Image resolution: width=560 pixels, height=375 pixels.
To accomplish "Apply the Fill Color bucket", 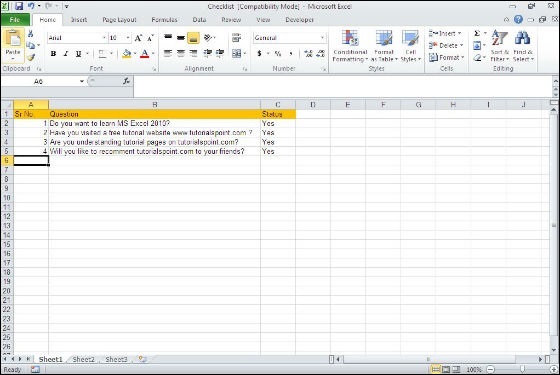I will [127, 54].
